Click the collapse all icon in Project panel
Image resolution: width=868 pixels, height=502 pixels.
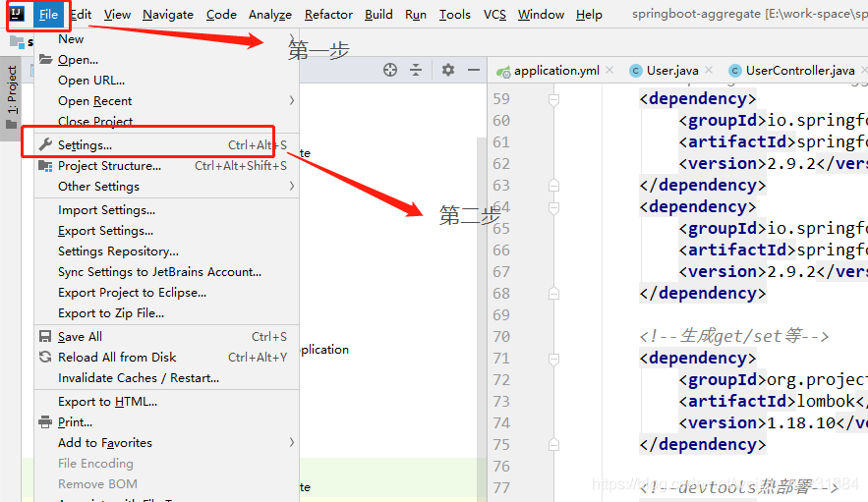pos(416,70)
